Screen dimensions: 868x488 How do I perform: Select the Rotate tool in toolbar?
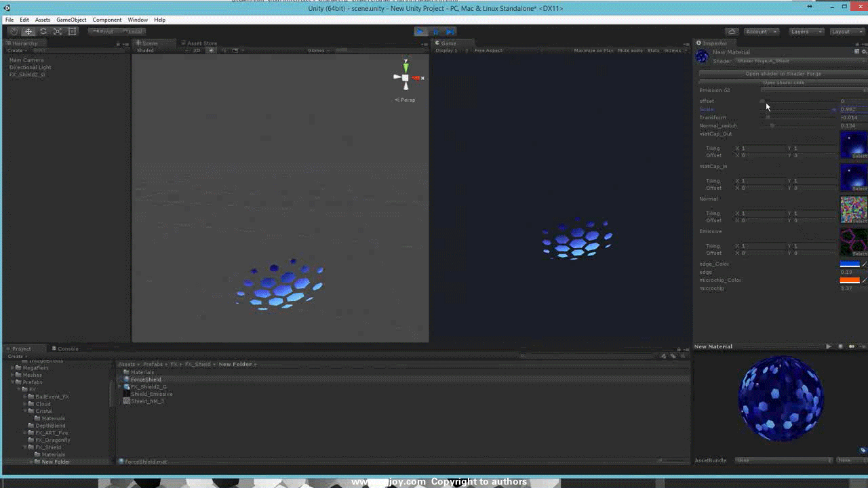click(x=43, y=31)
